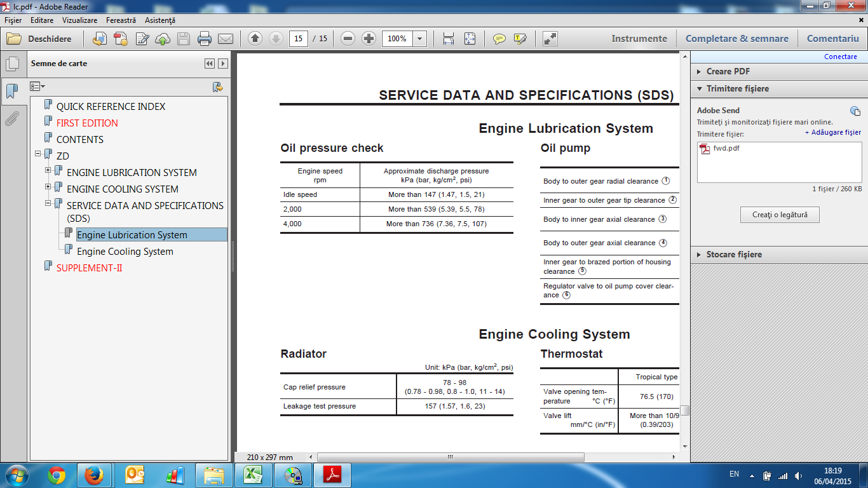Select the Engine Cooling System bookmark
Screen dimensions: 868x488
click(125, 252)
